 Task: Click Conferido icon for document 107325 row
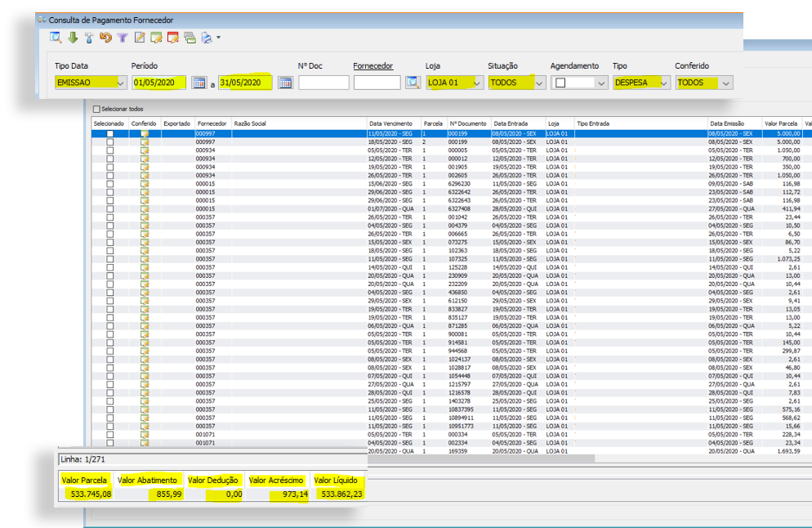click(x=145, y=259)
